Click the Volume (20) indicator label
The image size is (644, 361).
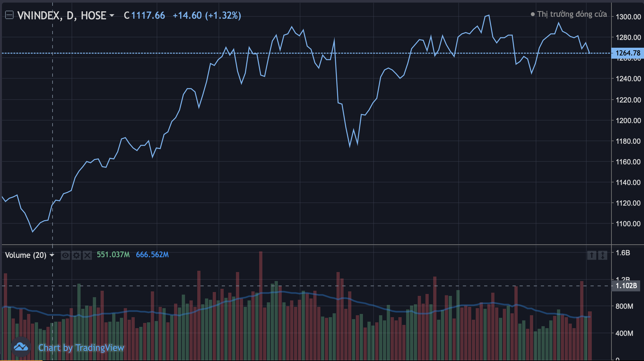click(x=26, y=255)
